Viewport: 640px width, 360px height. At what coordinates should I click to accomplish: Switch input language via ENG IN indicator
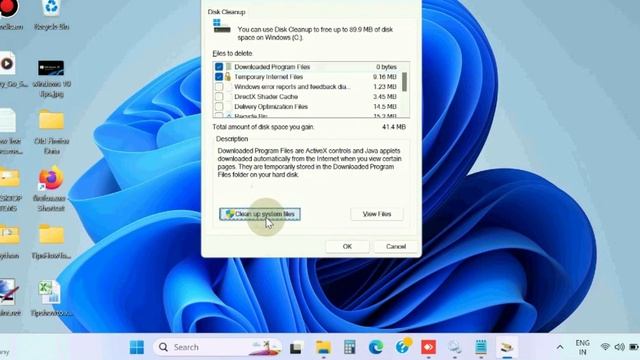[582, 347]
